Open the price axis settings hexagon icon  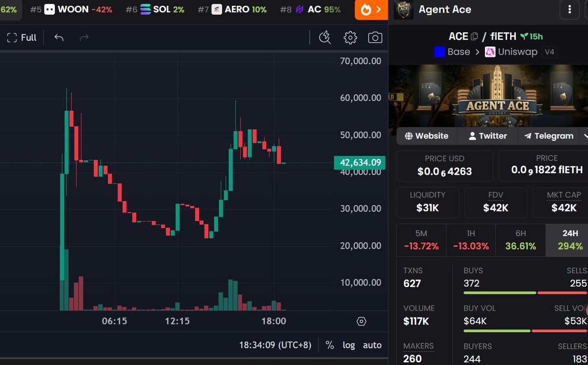click(362, 322)
